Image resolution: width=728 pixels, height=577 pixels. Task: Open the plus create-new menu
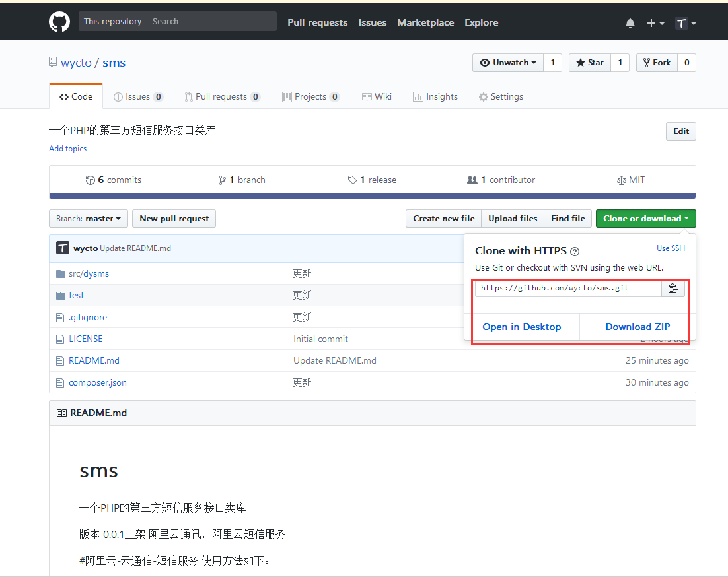pyautogui.click(x=655, y=23)
